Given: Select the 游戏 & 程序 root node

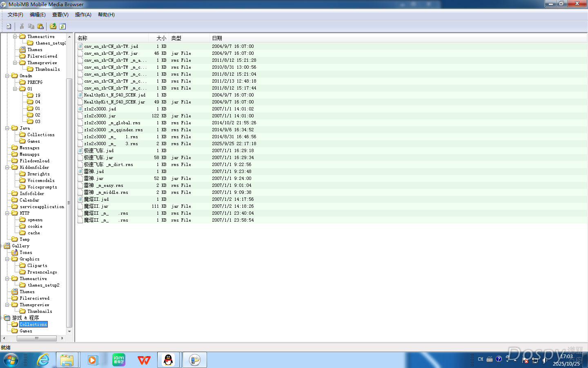Looking at the screenshot, I should (25, 318).
